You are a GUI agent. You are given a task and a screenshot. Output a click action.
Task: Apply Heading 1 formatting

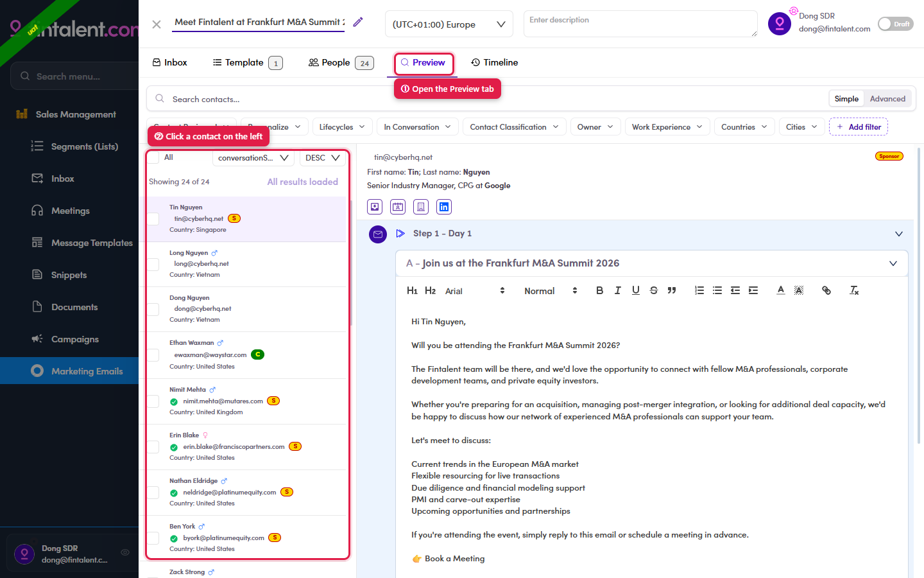click(x=412, y=291)
